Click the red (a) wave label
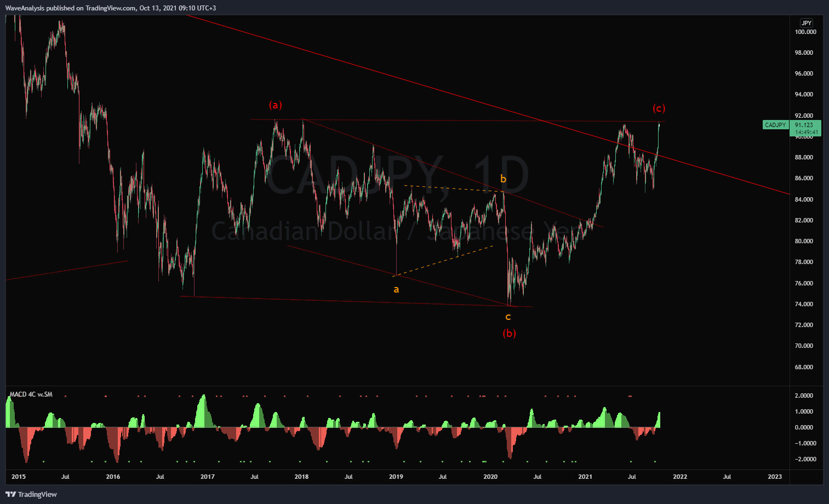The image size is (829, 504). tap(276, 105)
